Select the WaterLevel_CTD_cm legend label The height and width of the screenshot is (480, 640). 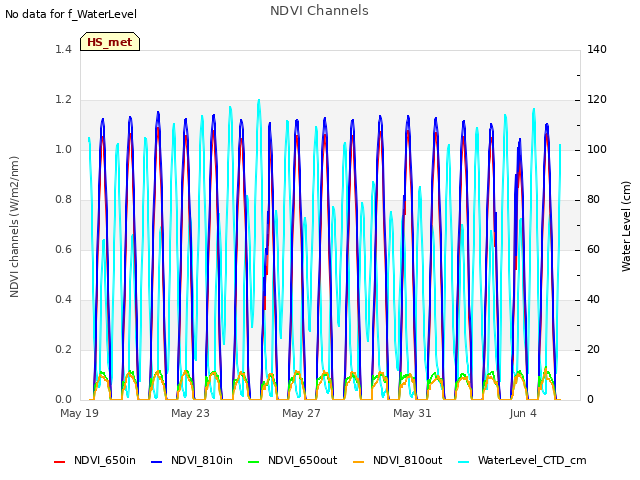(532, 460)
